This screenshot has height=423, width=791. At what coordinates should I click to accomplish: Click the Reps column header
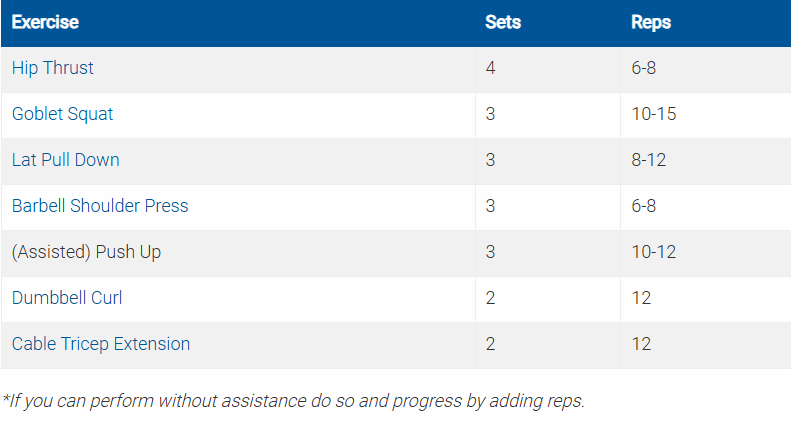[x=650, y=22]
